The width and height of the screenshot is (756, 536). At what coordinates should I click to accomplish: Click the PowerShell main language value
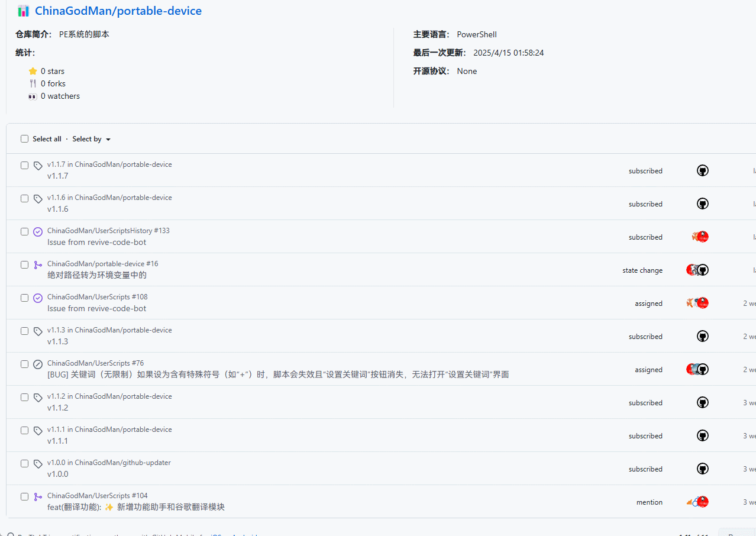(477, 34)
